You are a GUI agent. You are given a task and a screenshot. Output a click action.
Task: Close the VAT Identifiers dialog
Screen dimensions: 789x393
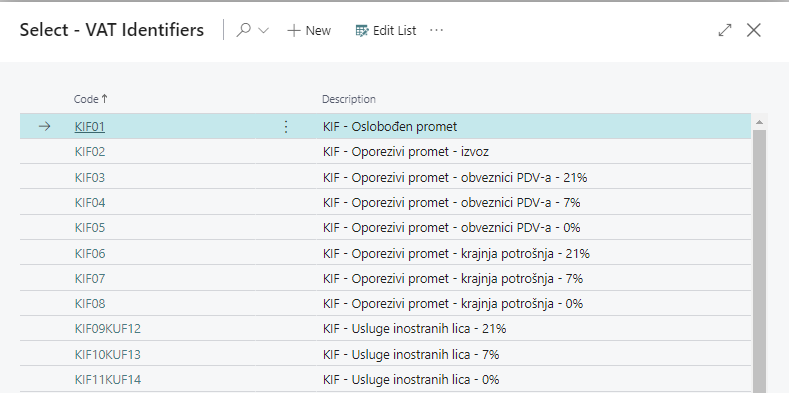tap(753, 30)
